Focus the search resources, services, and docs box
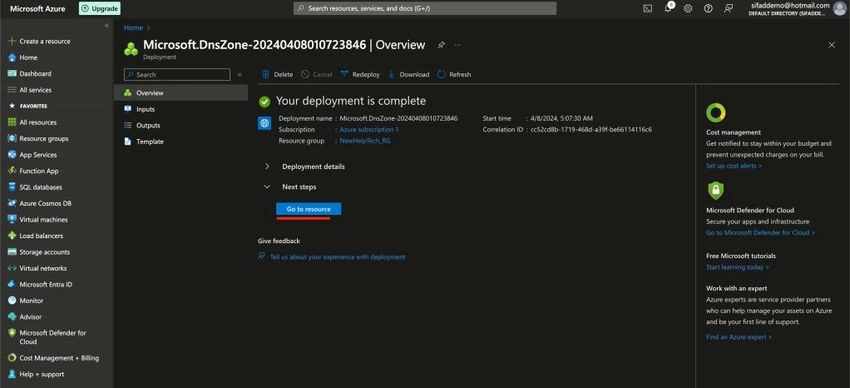The width and height of the screenshot is (850, 388). [425, 9]
